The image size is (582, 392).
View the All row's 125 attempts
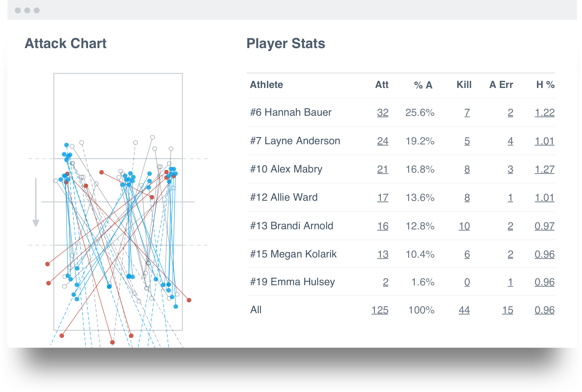point(380,310)
